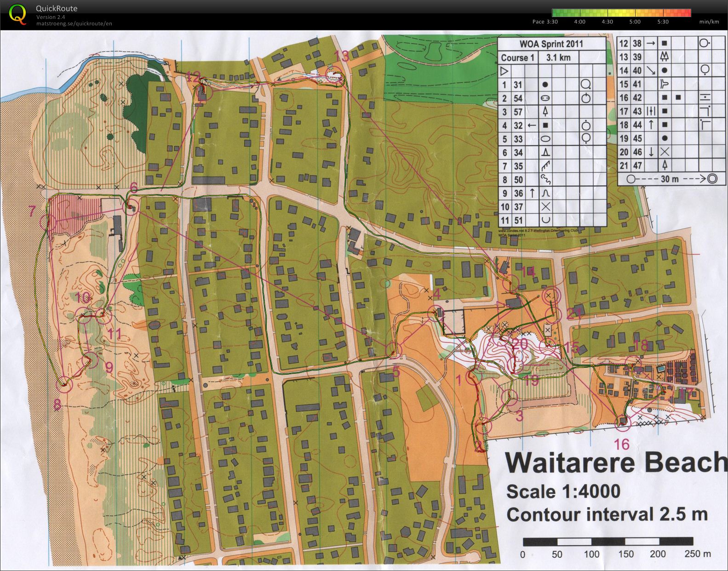
Task: Click control code 47 in description table
Action: (637, 166)
